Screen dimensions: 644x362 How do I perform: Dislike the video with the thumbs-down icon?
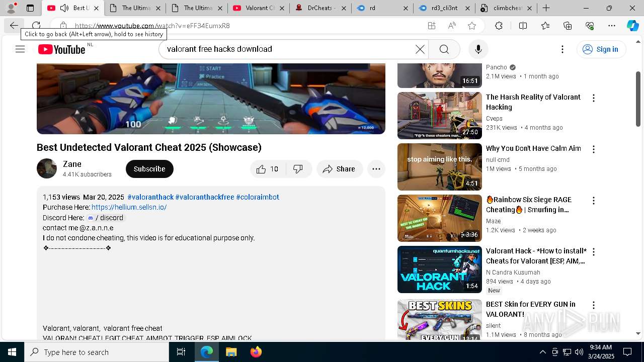(298, 169)
